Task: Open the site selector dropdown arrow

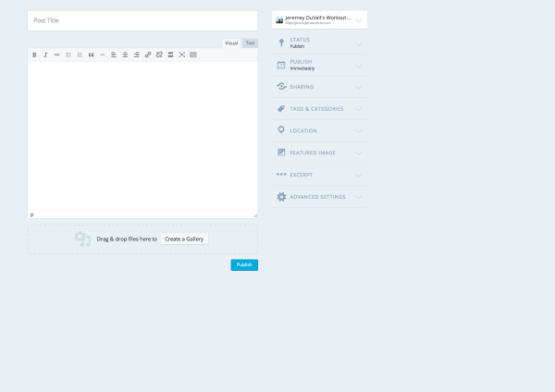Action: click(x=359, y=21)
